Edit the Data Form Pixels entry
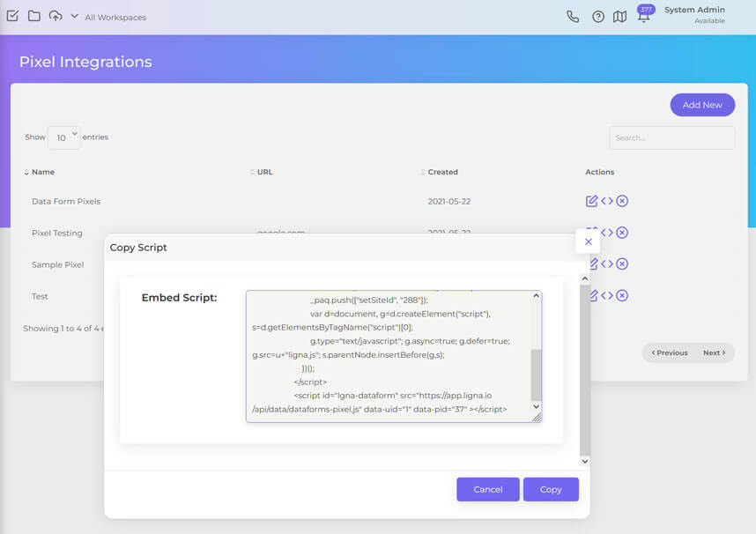The width and height of the screenshot is (756, 534). click(x=591, y=201)
